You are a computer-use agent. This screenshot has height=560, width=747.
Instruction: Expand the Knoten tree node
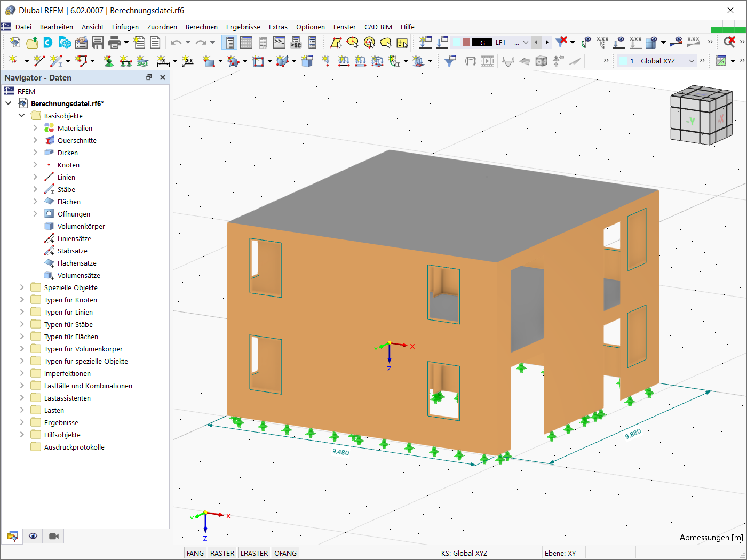pyautogui.click(x=35, y=165)
